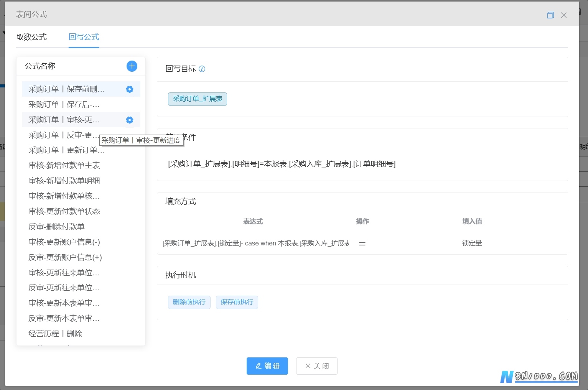The height and width of the screenshot is (390, 588).
Task: Select the 删除前执行 timing tag
Action: click(x=189, y=302)
